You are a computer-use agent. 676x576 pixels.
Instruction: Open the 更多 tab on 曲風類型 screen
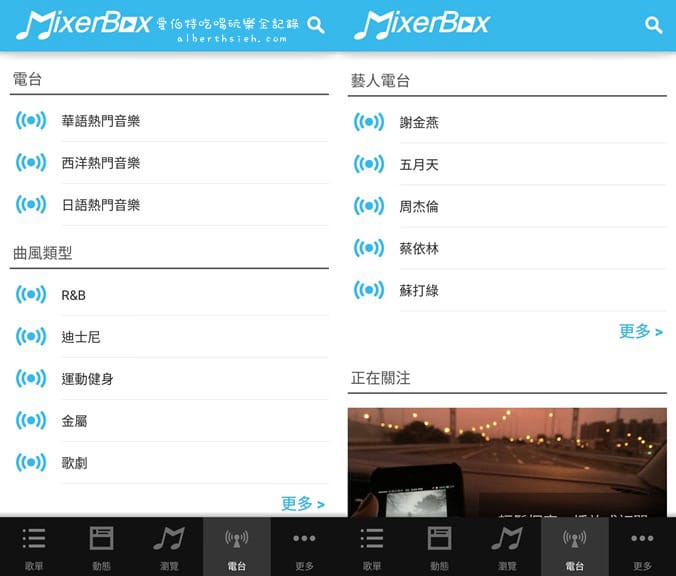tap(304, 547)
